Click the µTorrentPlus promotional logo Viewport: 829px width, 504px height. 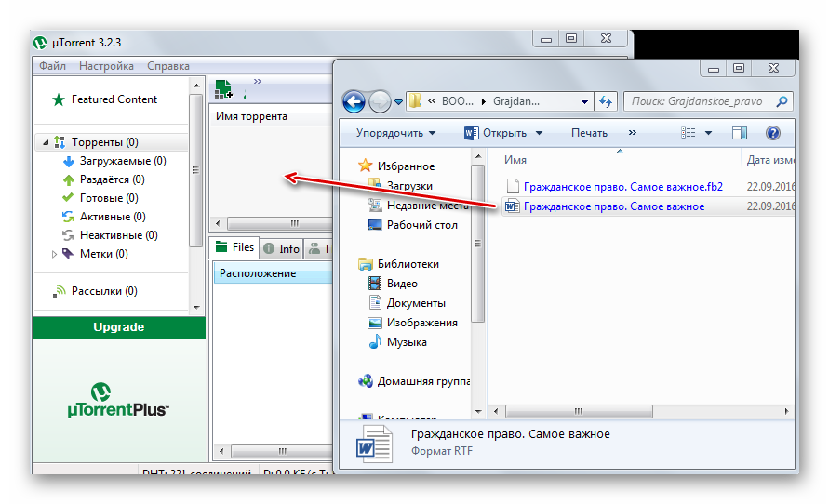pos(118,401)
